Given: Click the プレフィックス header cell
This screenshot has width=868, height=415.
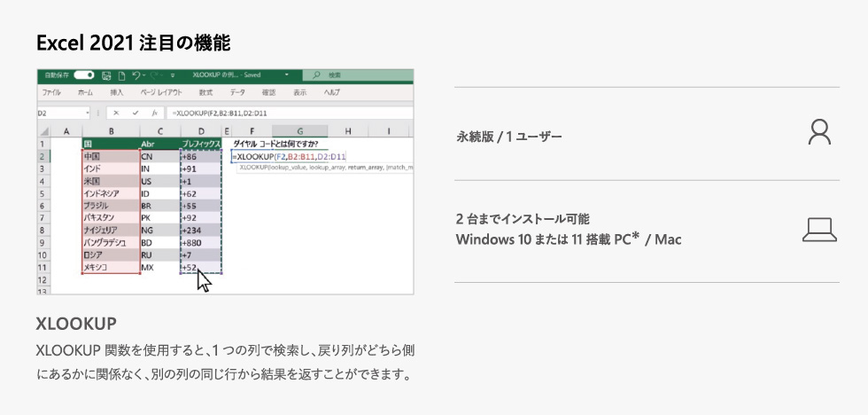Looking at the screenshot, I should click(200, 144).
